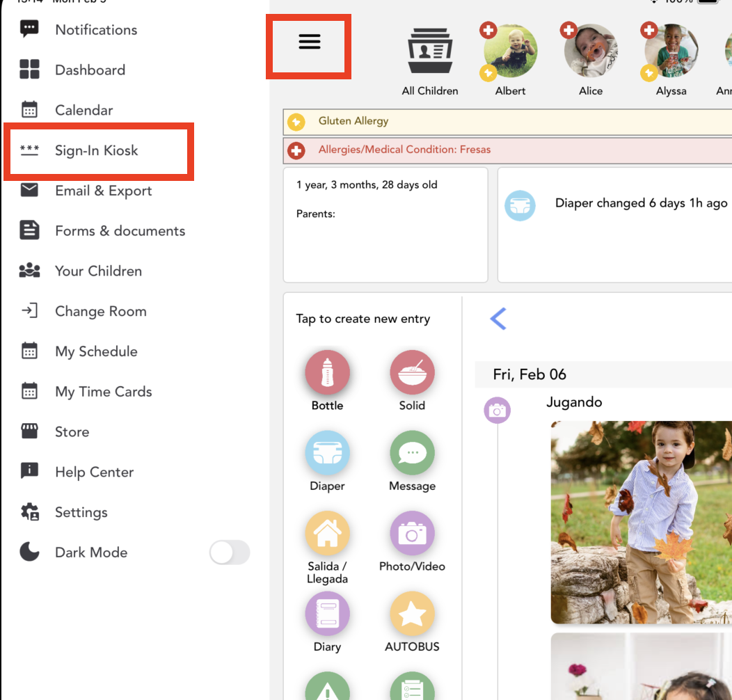Screen dimensions: 732x700
Task: Click the Email & Export envelope icon
Action: pos(29,190)
